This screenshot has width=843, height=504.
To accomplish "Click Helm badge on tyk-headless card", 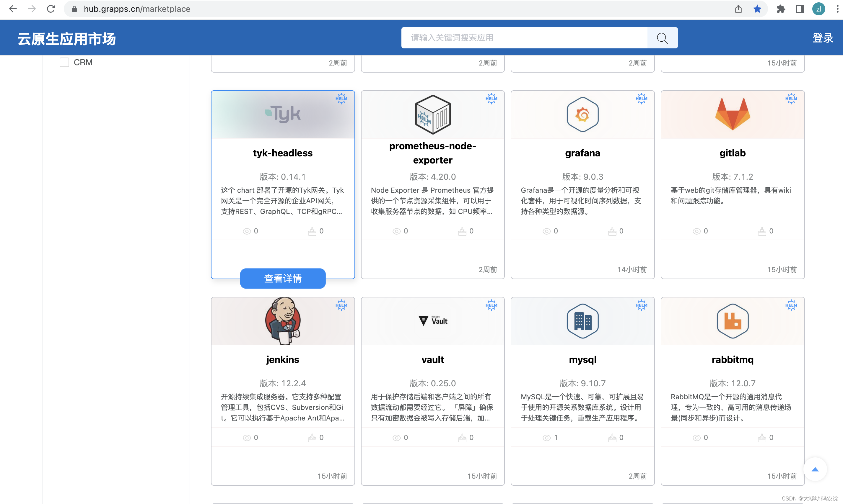I will pyautogui.click(x=341, y=99).
